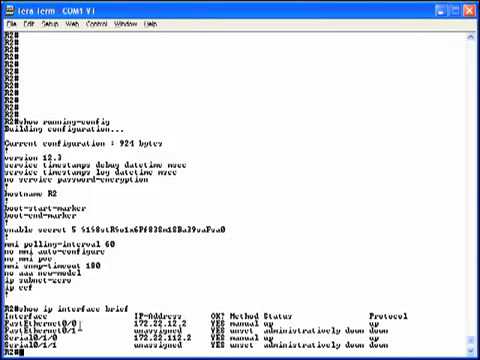Click the 'mmi polling-interval 60' line
The height and width of the screenshot is (360, 480).
60,244
